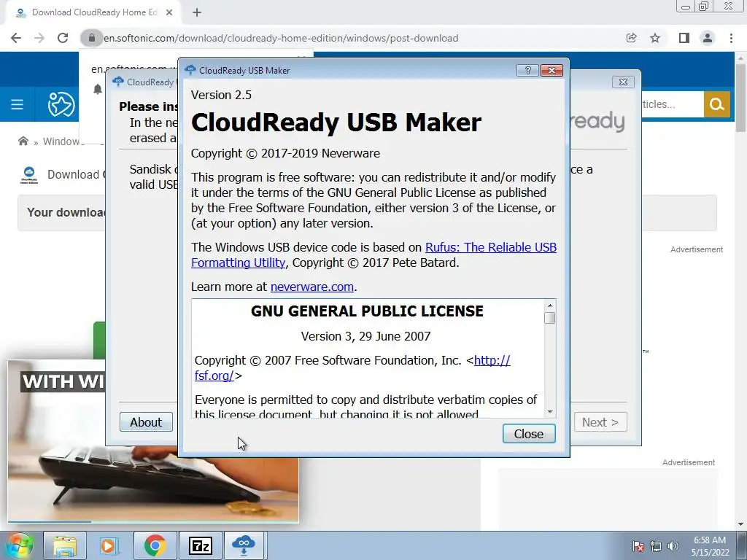
Task: Open Chrome side panel
Action: point(684,38)
